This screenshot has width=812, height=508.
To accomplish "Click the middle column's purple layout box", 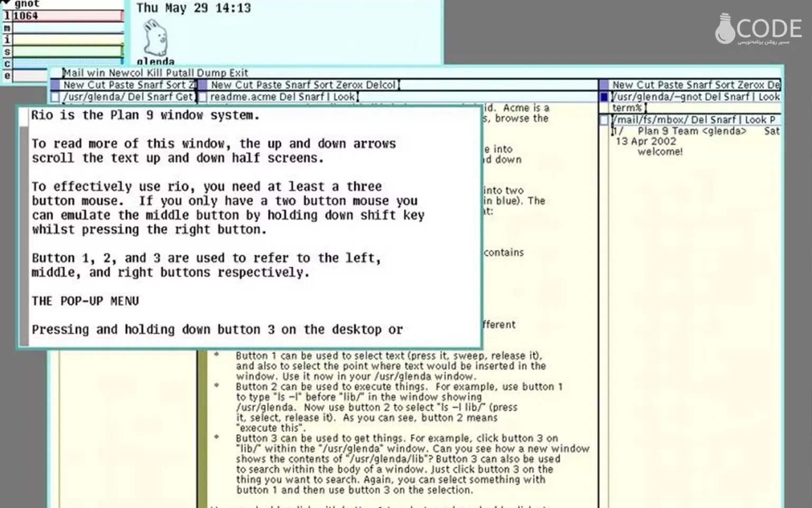I will click(x=202, y=85).
